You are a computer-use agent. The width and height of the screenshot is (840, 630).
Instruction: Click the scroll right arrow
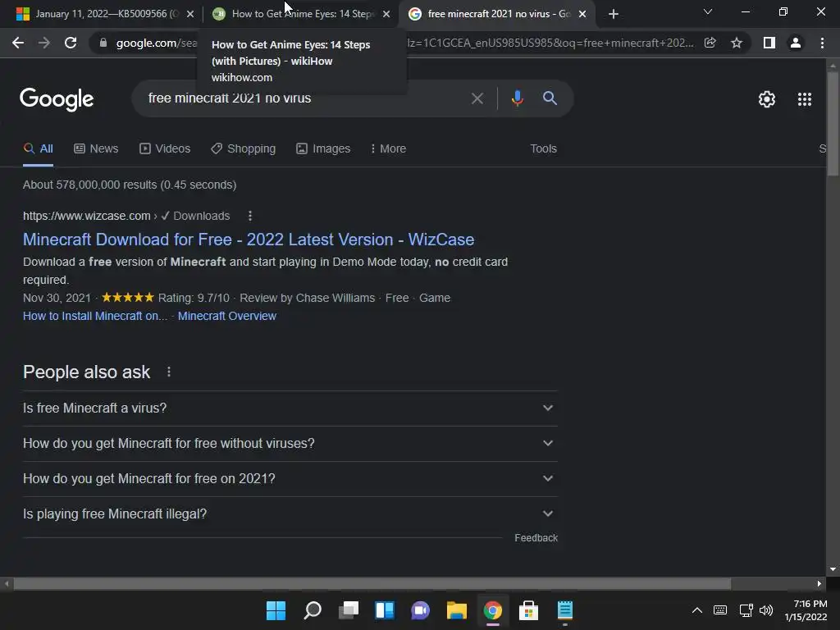pos(819,584)
